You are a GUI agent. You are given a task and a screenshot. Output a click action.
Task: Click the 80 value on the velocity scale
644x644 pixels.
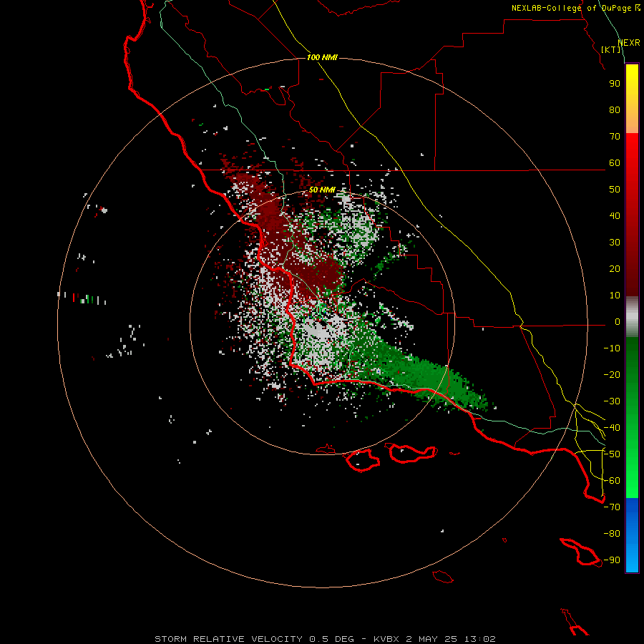click(615, 109)
